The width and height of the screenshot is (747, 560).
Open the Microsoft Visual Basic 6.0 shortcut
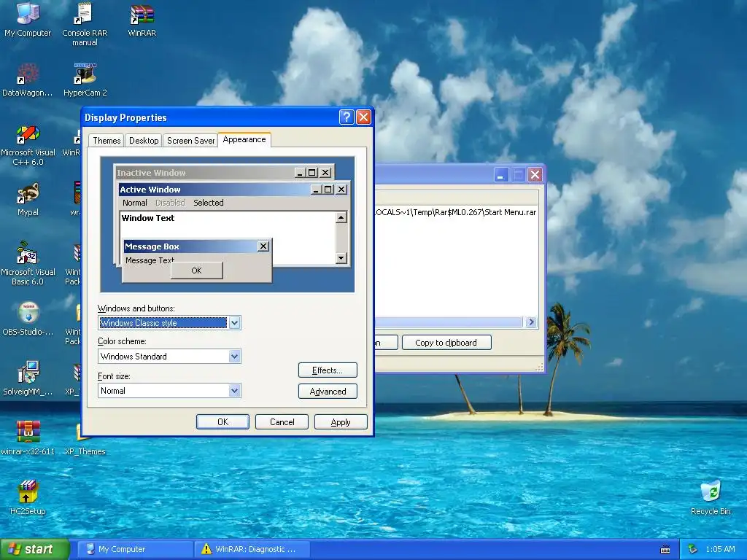(x=28, y=264)
